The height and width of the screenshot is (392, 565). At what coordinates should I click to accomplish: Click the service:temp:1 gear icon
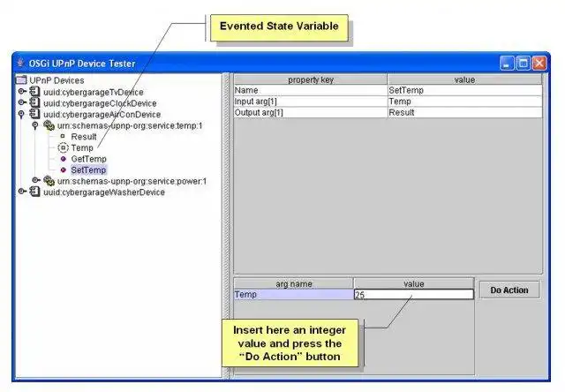click(49, 125)
